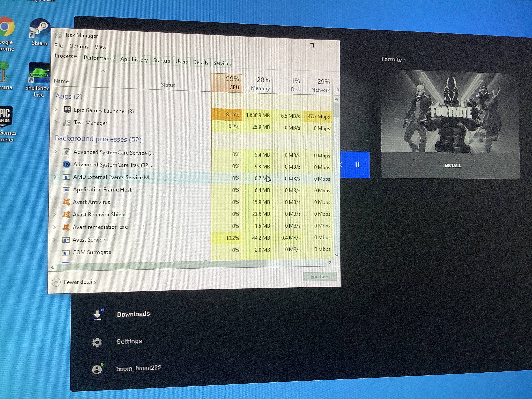This screenshot has width=532, height=399.
Task: Click the Fortnite INSTALL button
Action: 452,166
